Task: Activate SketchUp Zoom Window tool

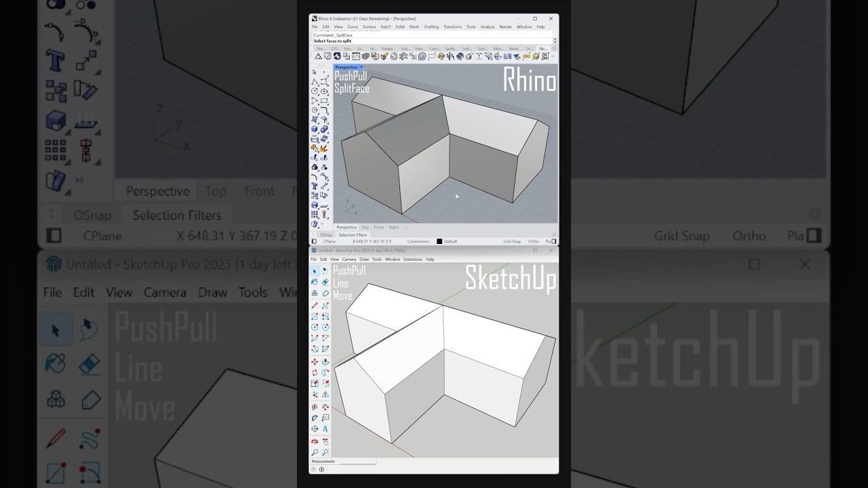Action: (x=325, y=452)
